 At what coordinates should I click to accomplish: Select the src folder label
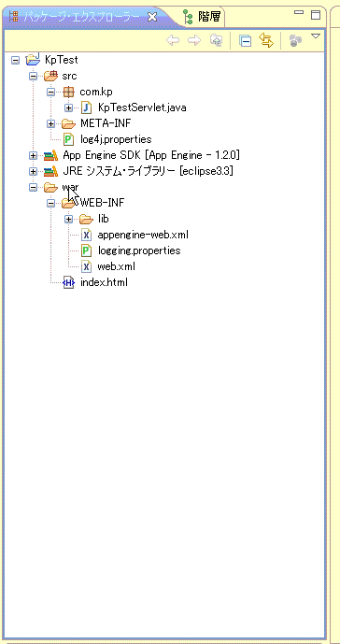pyautogui.click(x=69, y=76)
